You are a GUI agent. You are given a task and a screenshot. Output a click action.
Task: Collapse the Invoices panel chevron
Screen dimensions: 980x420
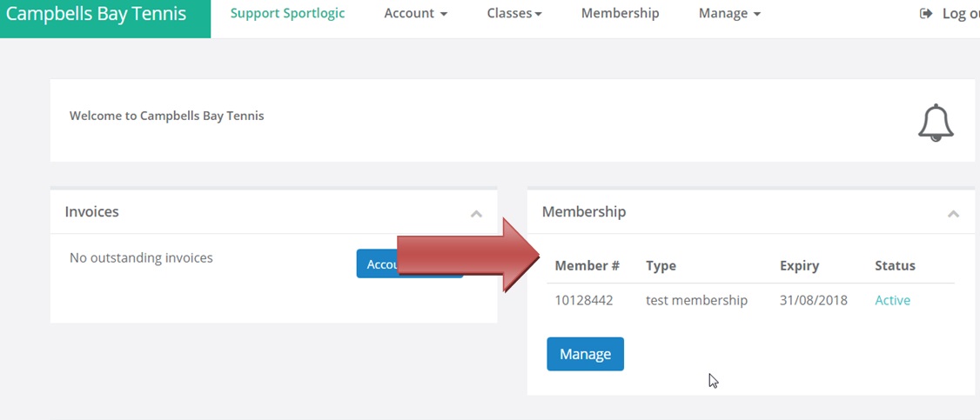point(476,214)
